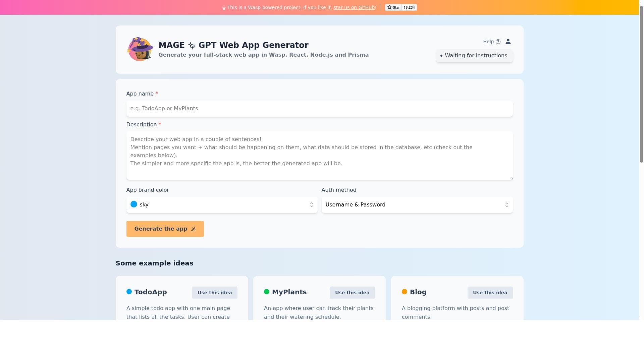Click the sparkle icon in the title
The height and width of the screenshot is (362, 644).
click(192, 45)
